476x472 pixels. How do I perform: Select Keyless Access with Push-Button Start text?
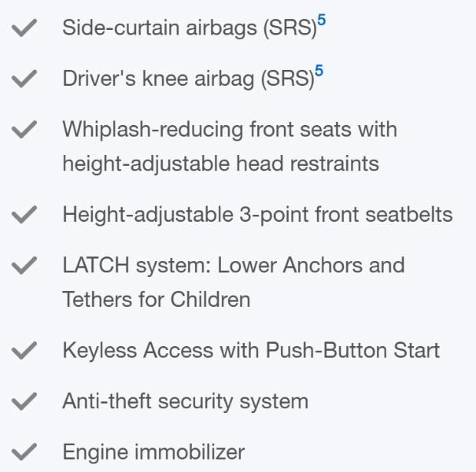tap(251, 351)
